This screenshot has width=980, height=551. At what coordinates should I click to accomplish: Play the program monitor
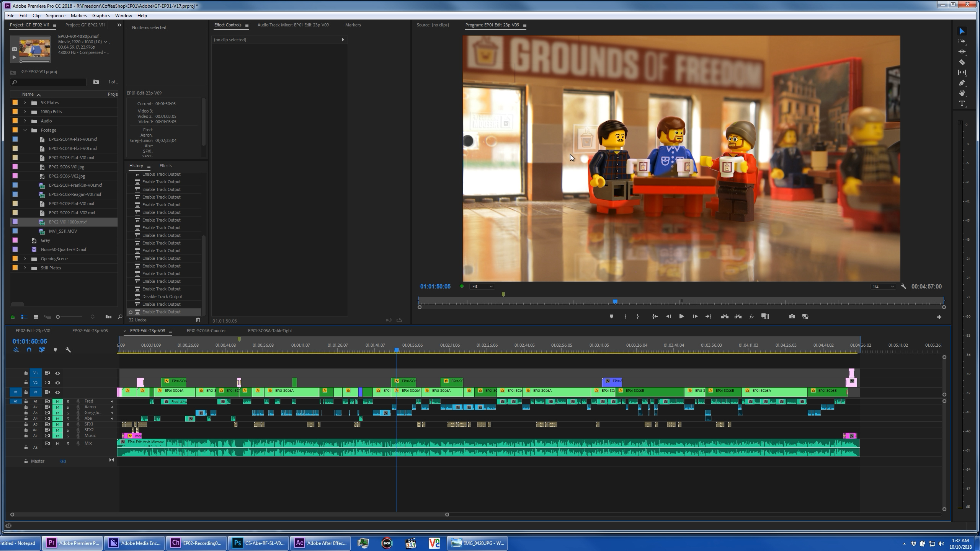(681, 316)
